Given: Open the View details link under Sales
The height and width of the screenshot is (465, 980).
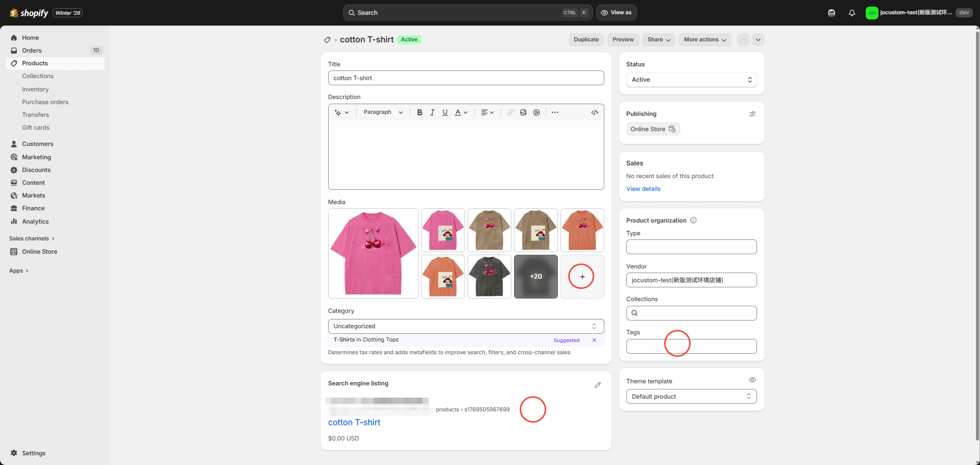Looking at the screenshot, I should click(x=643, y=189).
